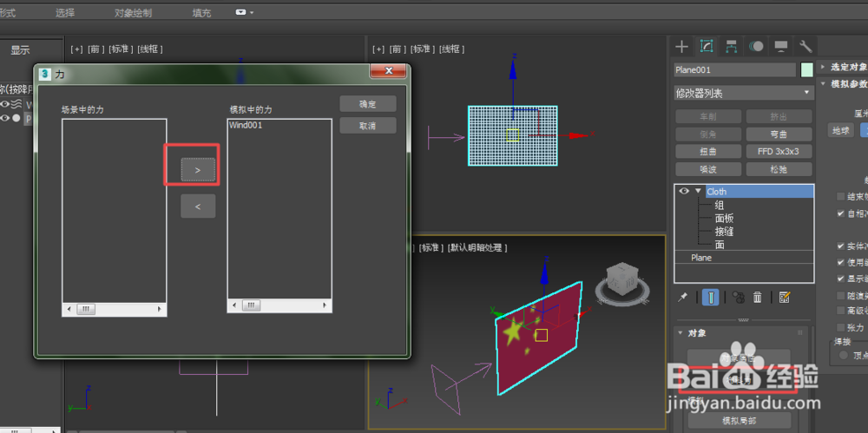Apply the FFD 3x3x3 modifier button
868x433 pixels.
click(779, 151)
